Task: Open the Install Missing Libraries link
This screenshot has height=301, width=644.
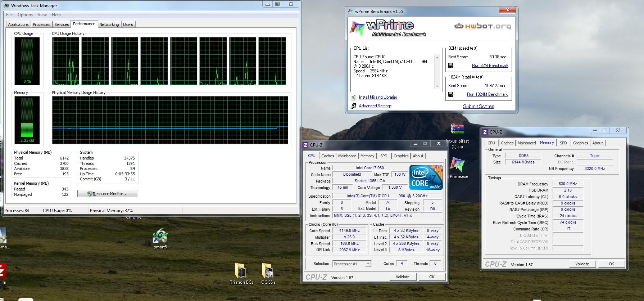Action: click(378, 97)
